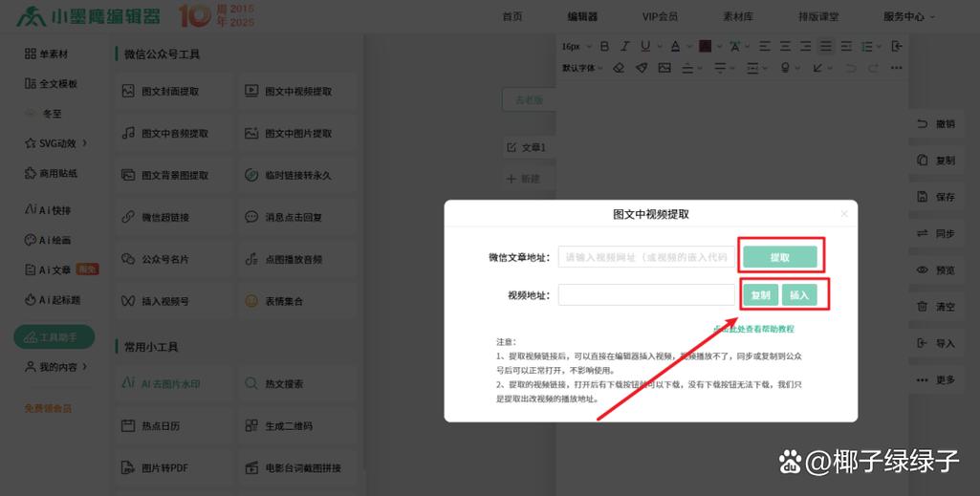Open the 图文中图片提取 tool
Viewport: 980px width, 496px height.
pos(297,133)
